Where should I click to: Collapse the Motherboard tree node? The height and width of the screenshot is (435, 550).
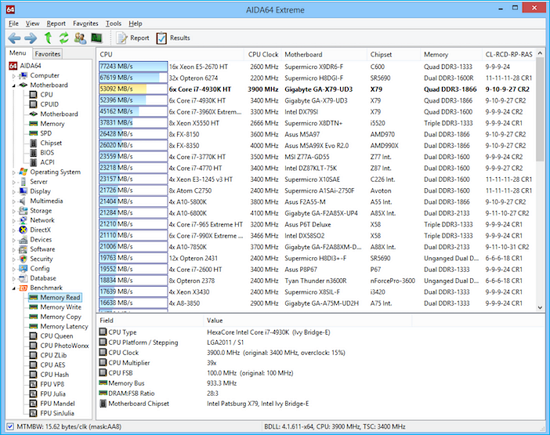coord(14,85)
